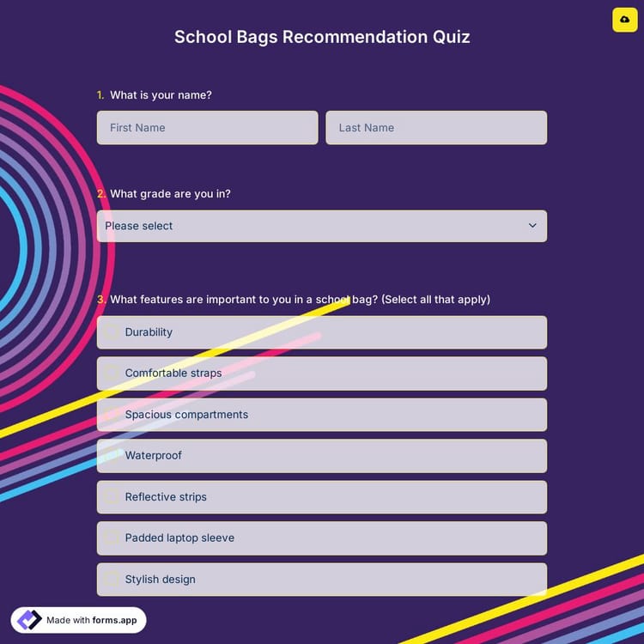
Task: Check the Stylish design checkbox
Action: pyautogui.click(x=112, y=580)
